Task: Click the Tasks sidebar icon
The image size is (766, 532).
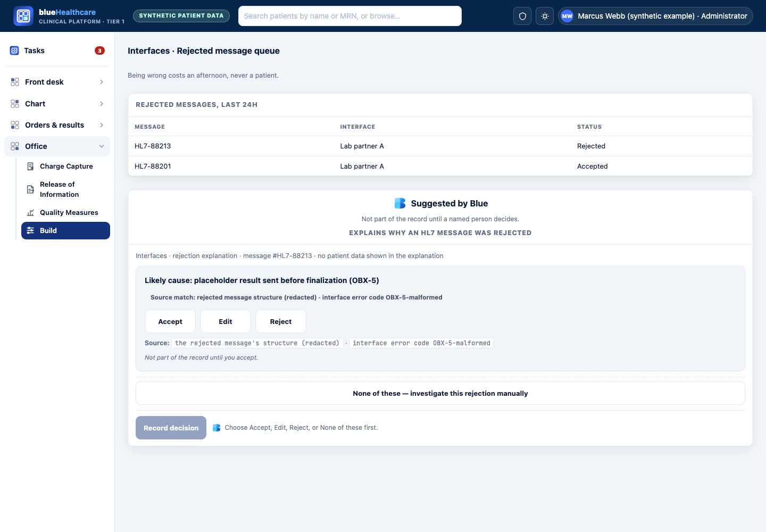Action: tap(14, 51)
